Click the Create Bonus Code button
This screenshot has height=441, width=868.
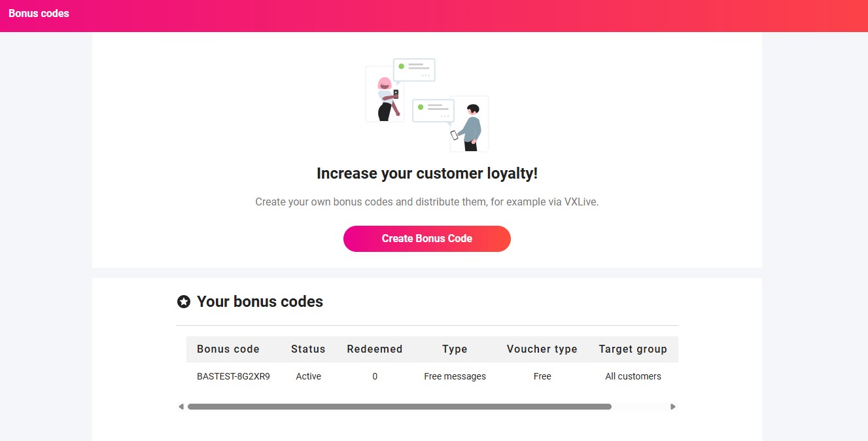(x=426, y=239)
